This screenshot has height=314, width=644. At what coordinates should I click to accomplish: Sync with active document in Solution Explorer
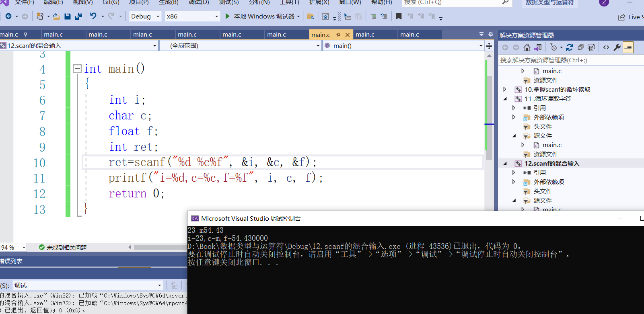point(570,47)
